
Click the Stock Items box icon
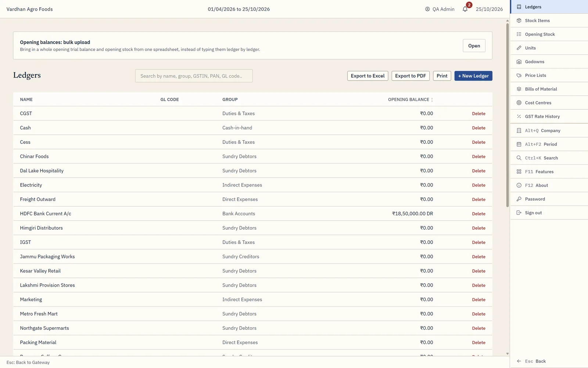pyautogui.click(x=519, y=21)
